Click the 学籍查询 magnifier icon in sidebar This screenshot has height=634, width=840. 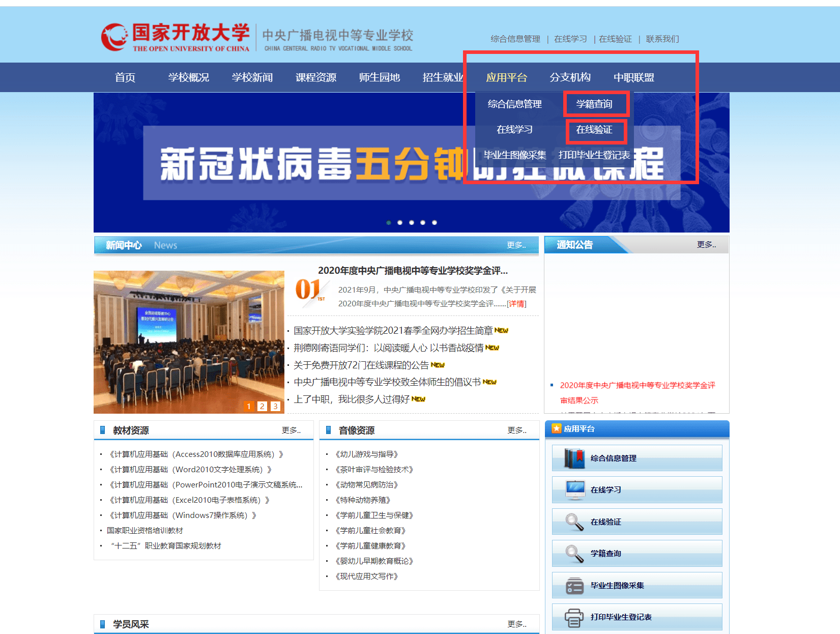[575, 554]
